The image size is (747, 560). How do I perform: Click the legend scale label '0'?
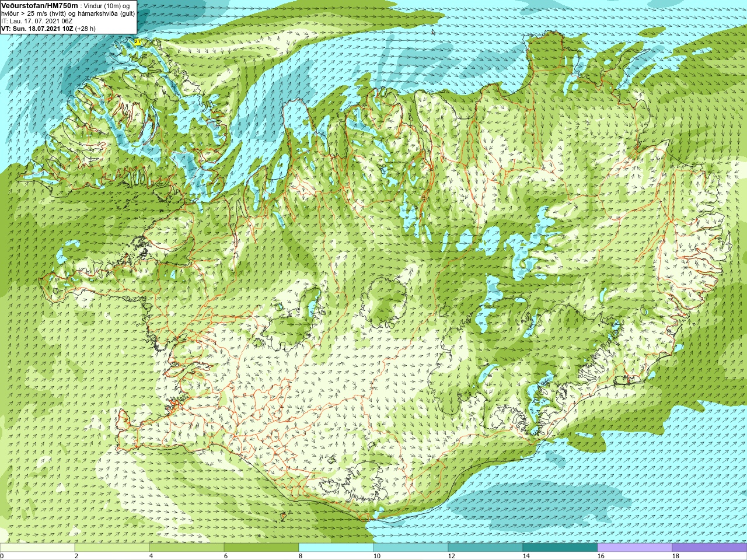(2, 556)
